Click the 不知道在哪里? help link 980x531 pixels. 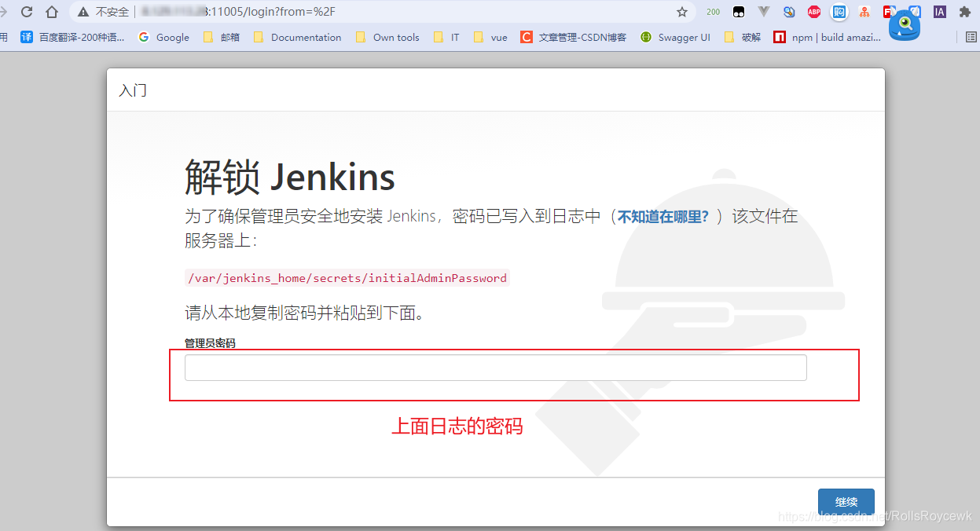[663, 217]
